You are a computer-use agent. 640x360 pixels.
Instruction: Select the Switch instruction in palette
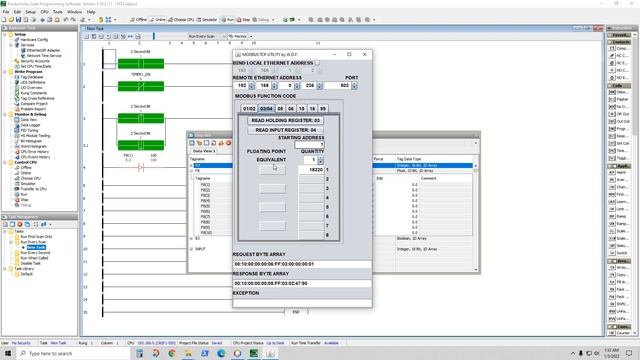(x=619, y=253)
